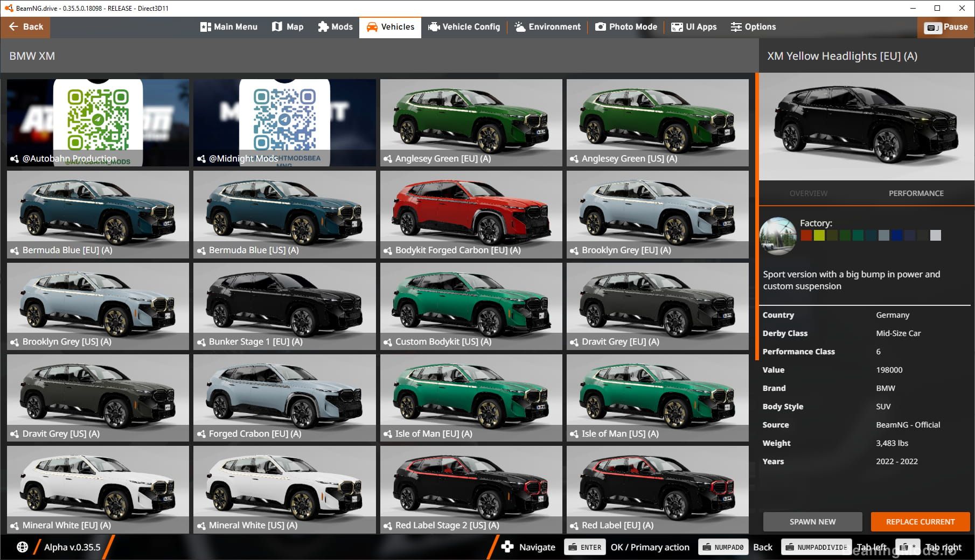Screen dimensions: 975x560
Task: Pick the grey-blue factory color swatch
Action: [883, 235]
